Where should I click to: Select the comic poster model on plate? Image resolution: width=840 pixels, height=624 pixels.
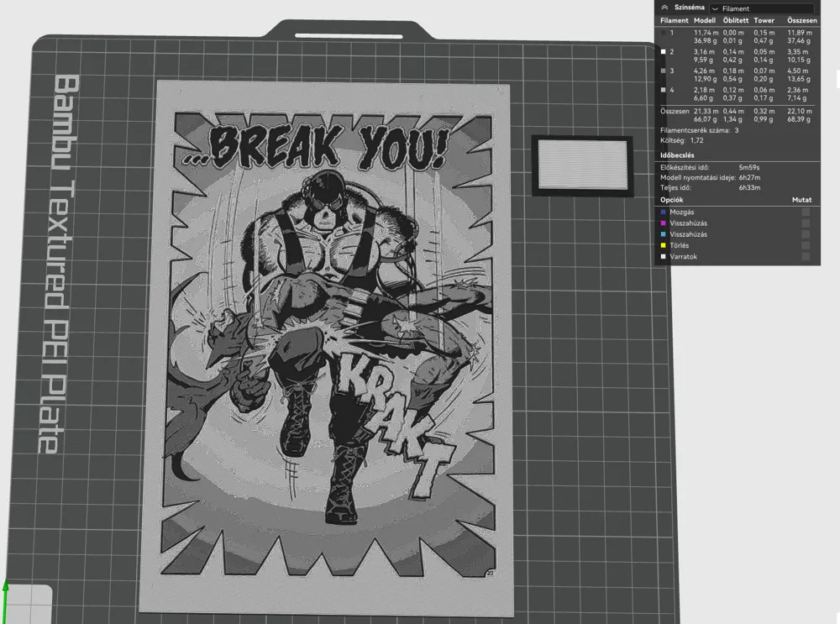[328, 349]
